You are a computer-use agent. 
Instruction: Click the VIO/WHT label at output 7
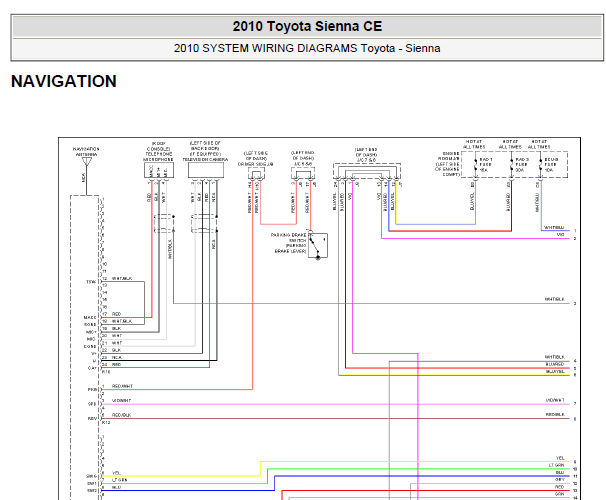pyautogui.click(x=555, y=400)
